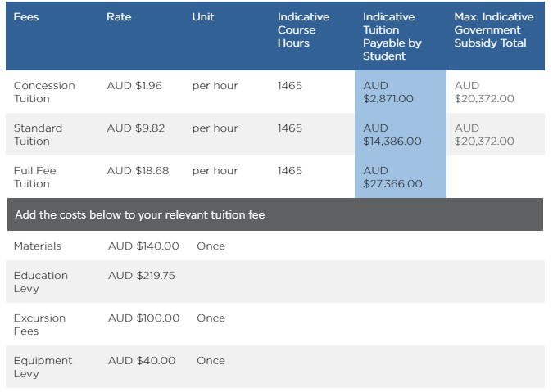
Task: Select the Excursion Fees row label
Action: pyautogui.click(x=39, y=324)
